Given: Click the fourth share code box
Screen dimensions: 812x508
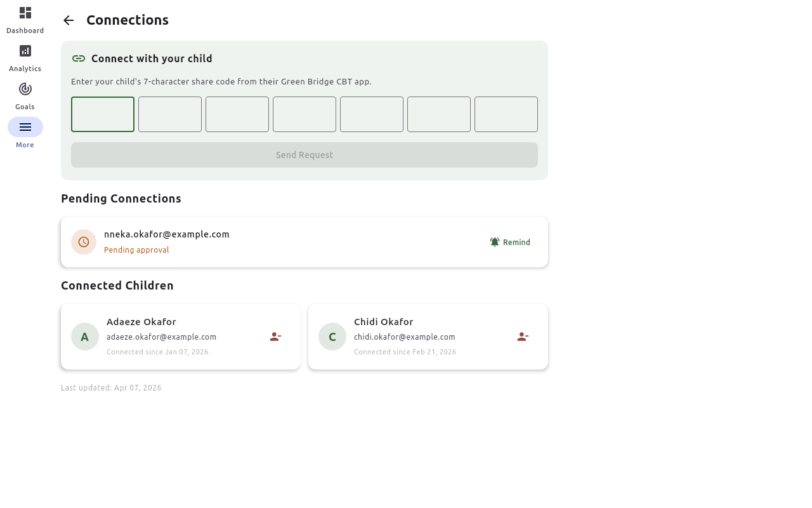Looking at the screenshot, I should [304, 114].
